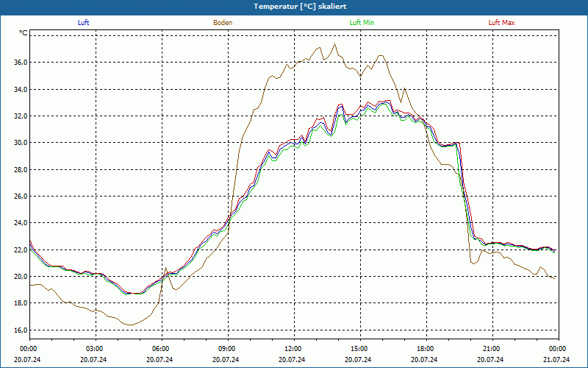Click the °C unit label on the axis
The width and height of the screenshot is (588, 368).
click(x=24, y=33)
